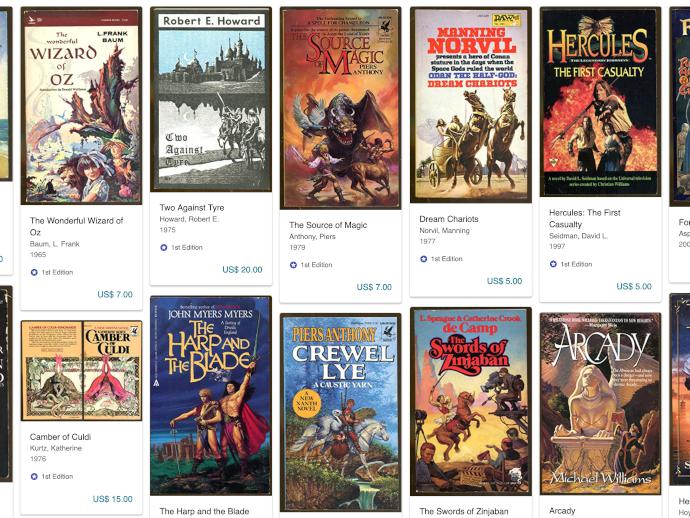View Hercules The First Casualty cover

[x=600, y=102]
